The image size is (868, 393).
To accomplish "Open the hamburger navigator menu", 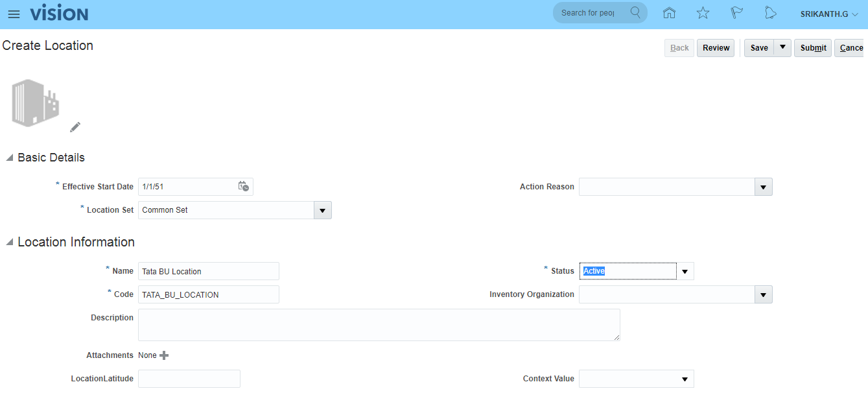I will click(x=14, y=14).
